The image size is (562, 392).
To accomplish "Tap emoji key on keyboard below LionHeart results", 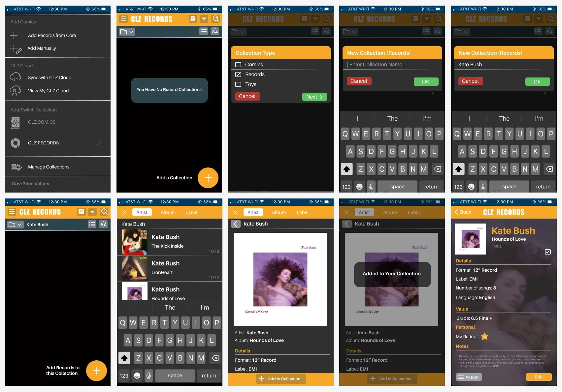I will tap(137, 376).
